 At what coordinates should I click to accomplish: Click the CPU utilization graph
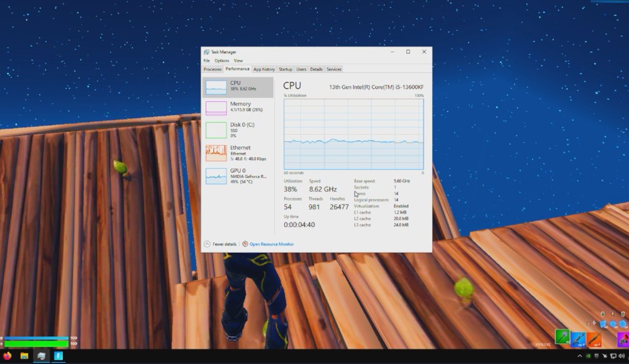click(353, 135)
